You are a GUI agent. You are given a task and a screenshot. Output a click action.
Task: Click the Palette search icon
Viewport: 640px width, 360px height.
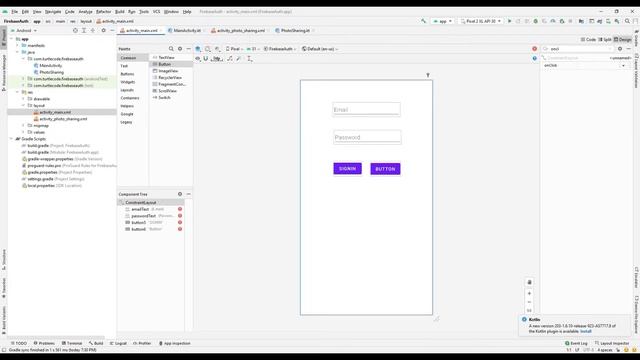pos(171,49)
